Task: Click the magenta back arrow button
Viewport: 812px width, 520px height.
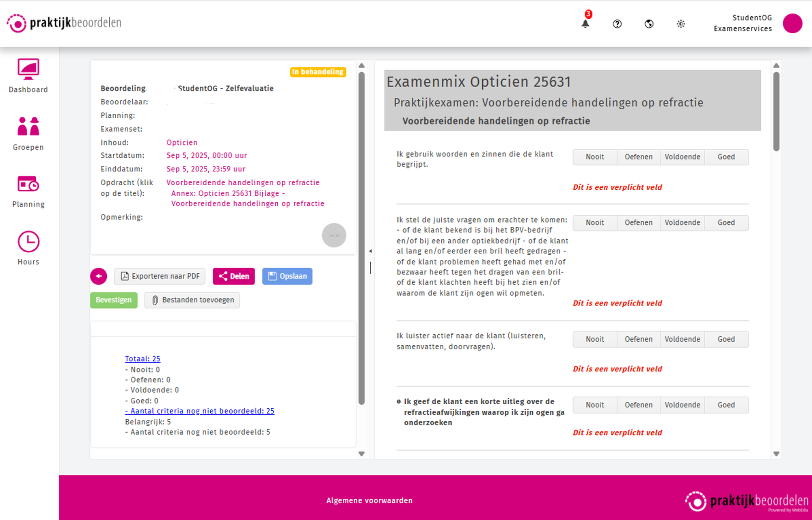Action: pos(99,276)
